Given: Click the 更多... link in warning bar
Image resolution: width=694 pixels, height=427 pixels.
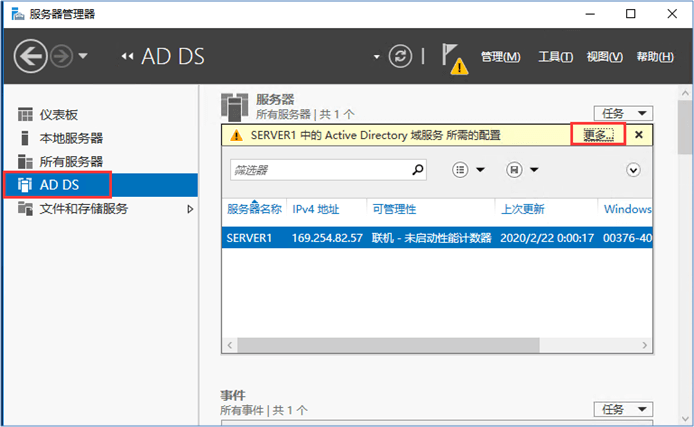Looking at the screenshot, I should (598, 135).
